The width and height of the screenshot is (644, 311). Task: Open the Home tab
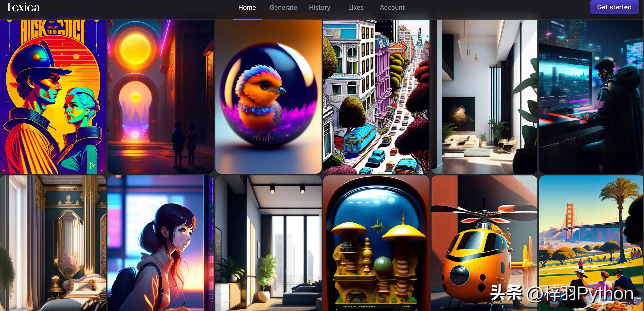click(247, 7)
